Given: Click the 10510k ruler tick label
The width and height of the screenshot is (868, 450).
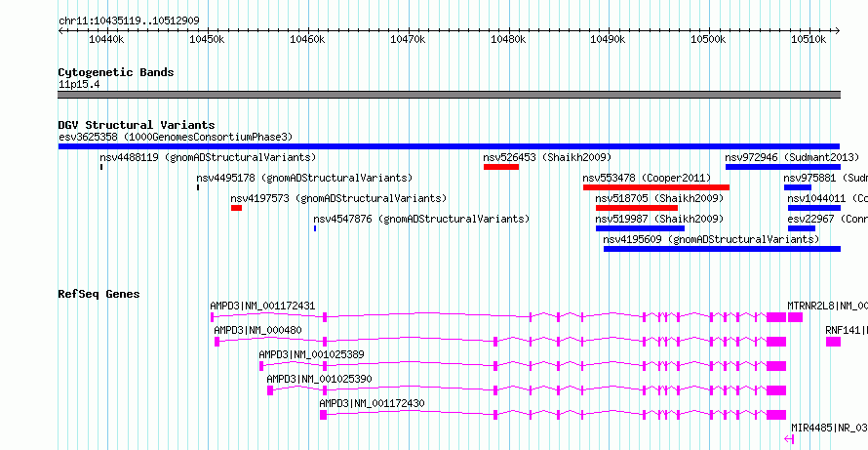Looking at the screenshot, I should pos(809,39).
